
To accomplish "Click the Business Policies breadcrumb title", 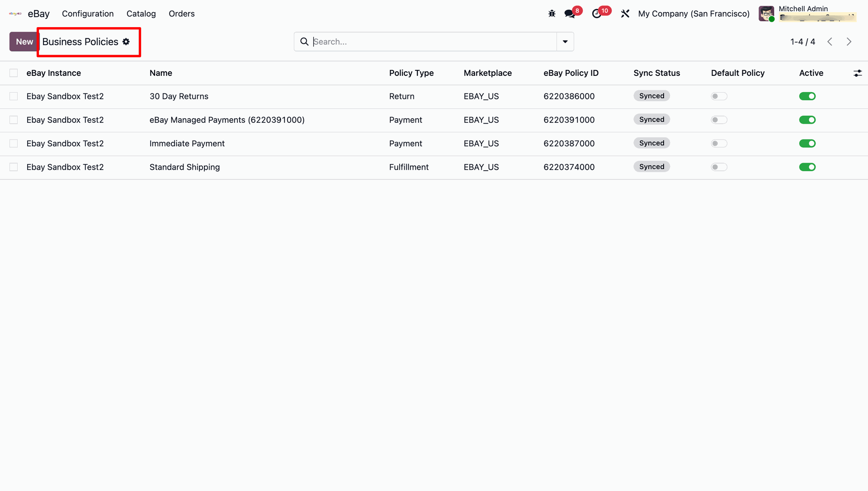I will (x=80, y=42).
